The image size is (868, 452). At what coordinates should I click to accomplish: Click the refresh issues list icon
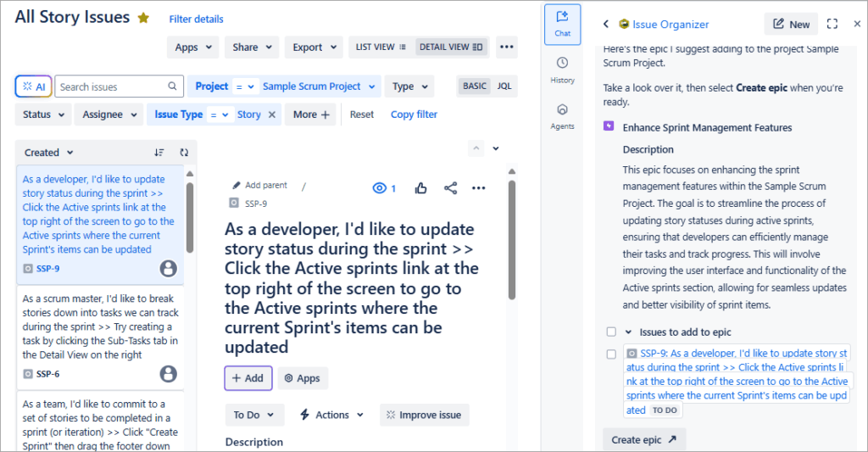(184, 153)
